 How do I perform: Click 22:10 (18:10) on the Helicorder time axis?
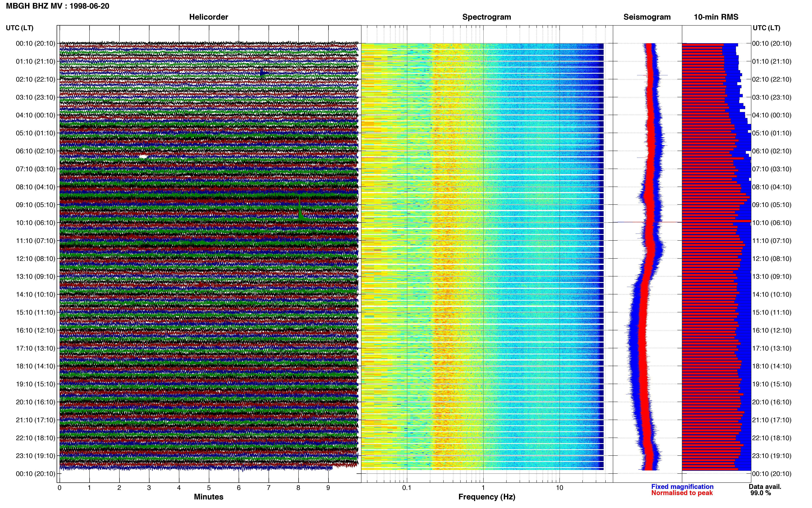pos(36,438)
